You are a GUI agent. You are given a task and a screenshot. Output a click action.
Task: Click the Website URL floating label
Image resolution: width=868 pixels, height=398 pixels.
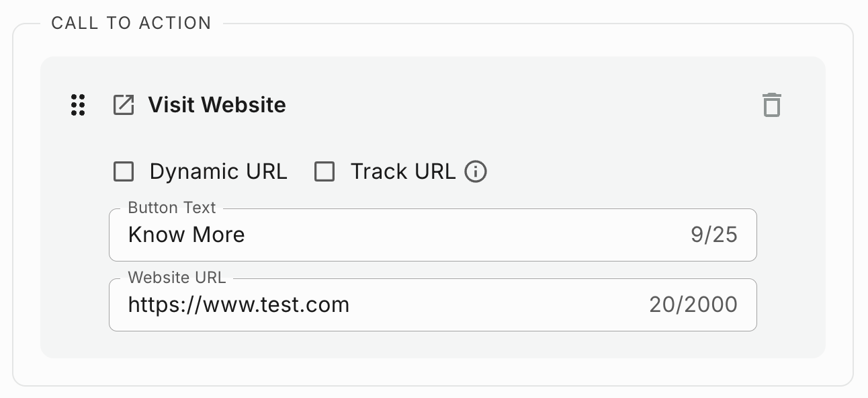pyautogui.click(x=177, y=278)
